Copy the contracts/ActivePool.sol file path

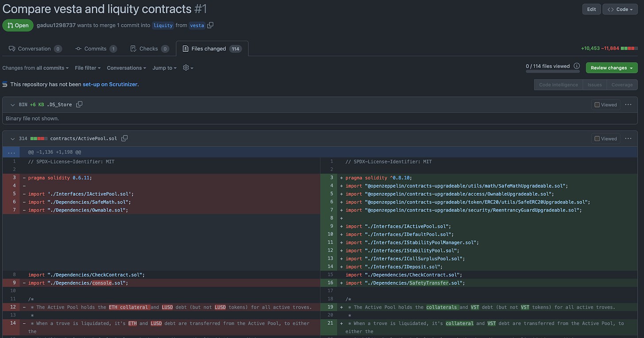124,138
